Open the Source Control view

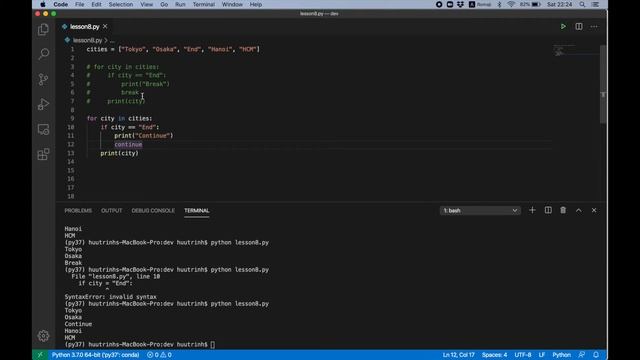click(x=43, y=79)
